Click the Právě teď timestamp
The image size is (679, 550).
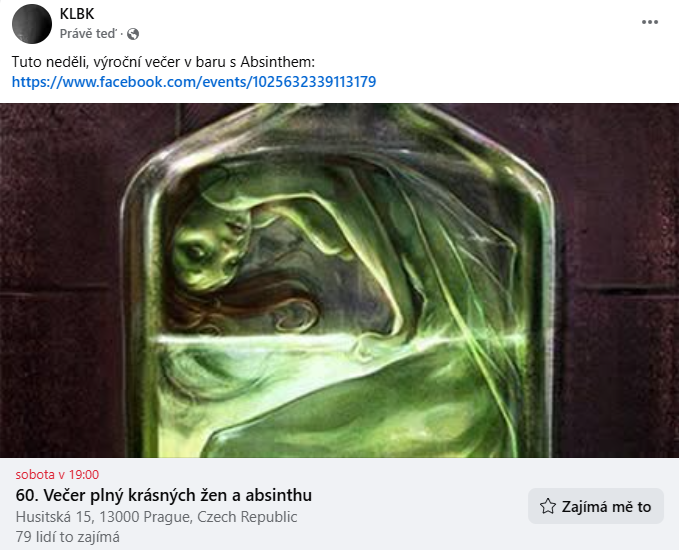[x=88, y=34]
